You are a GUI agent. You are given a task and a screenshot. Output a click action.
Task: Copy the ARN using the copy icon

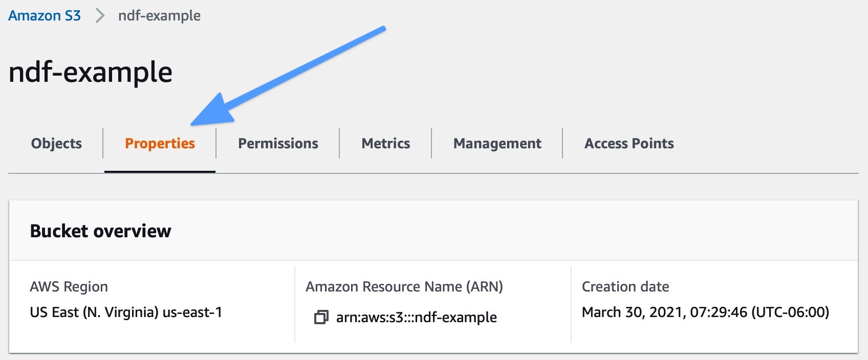pyautogui.click(x=321, y=317)
